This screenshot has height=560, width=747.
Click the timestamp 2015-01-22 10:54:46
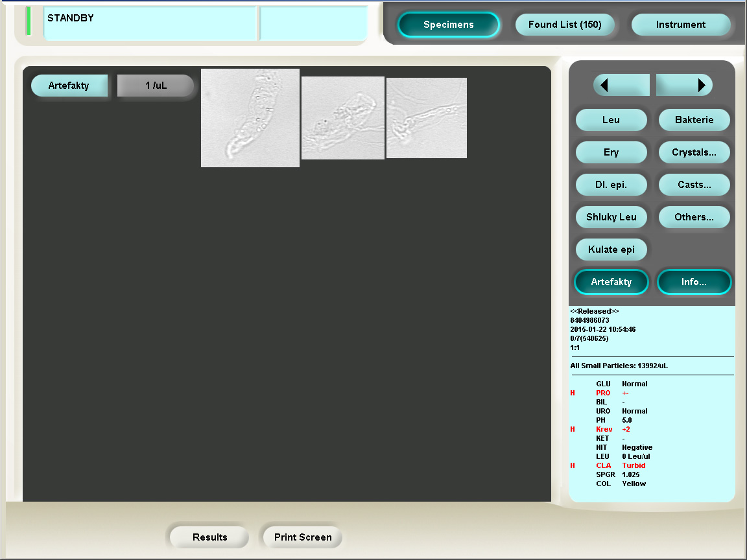tap(602, 329)
